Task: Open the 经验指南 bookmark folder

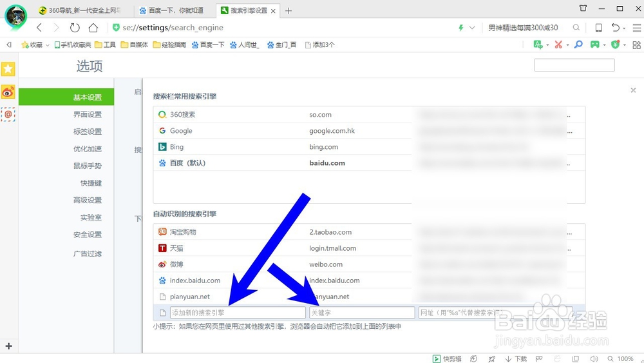Action: (169, 44)
